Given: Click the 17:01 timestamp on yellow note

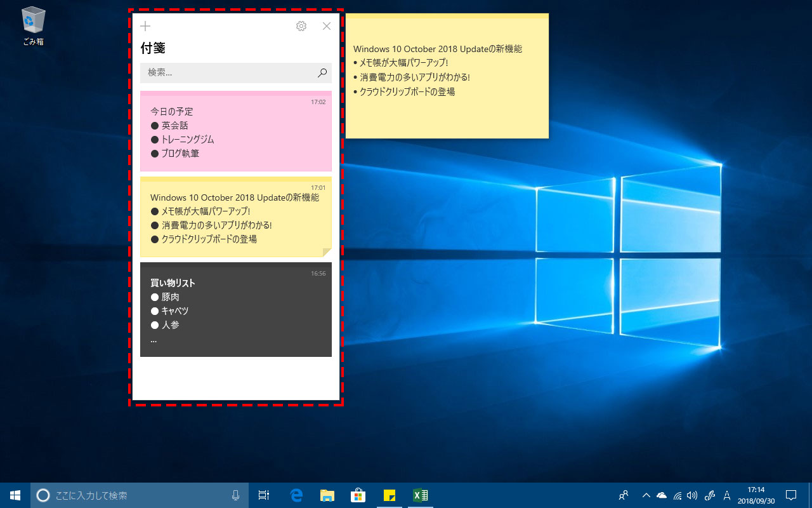Looking at the screenshot, I should point(318,188).
